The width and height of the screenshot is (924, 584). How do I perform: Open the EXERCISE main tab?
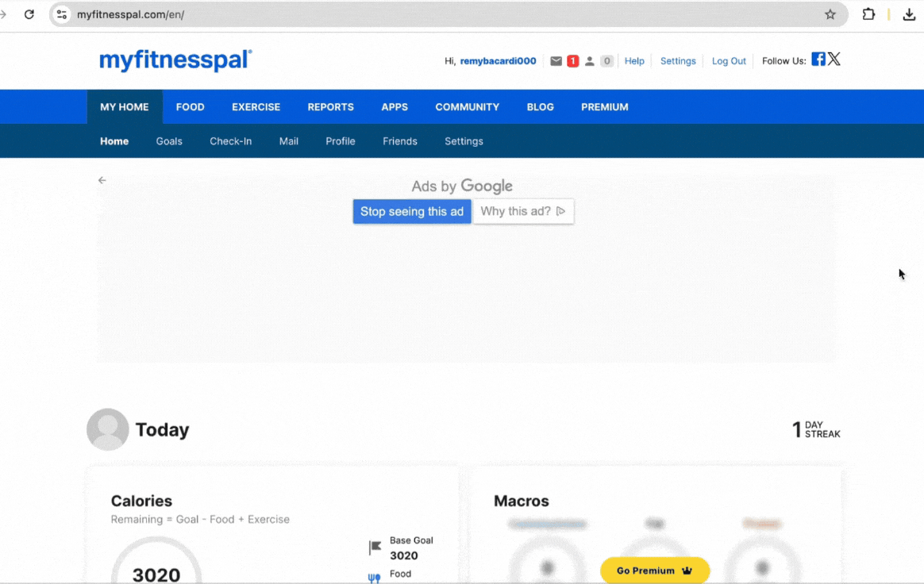coord(256,106)
